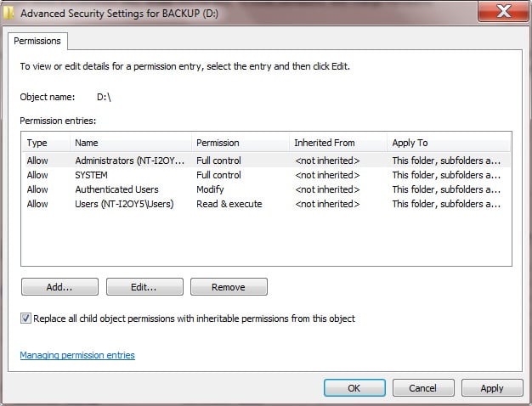Open Managing permission entries link
The height and width of the screenshot is (406, 532).
(77, 355)
